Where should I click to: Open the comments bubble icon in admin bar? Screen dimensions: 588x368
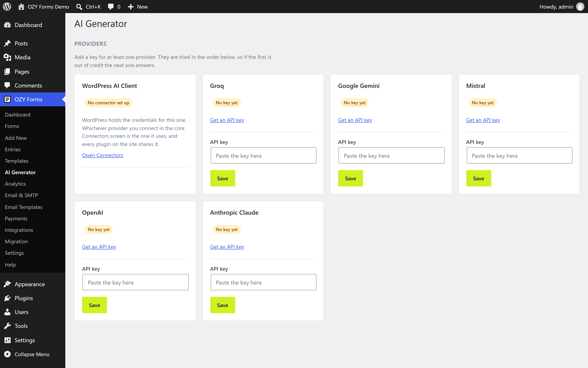tap(110, 7)
